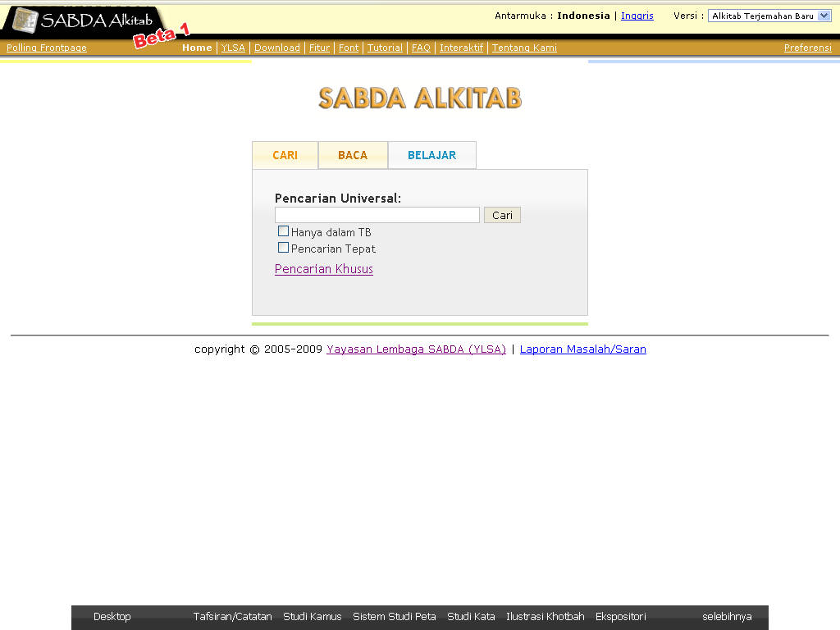This screenshot has height=630, width=840.
Task: Open Sistem Studi Peta in bottom bar
Action: (395, 617)
